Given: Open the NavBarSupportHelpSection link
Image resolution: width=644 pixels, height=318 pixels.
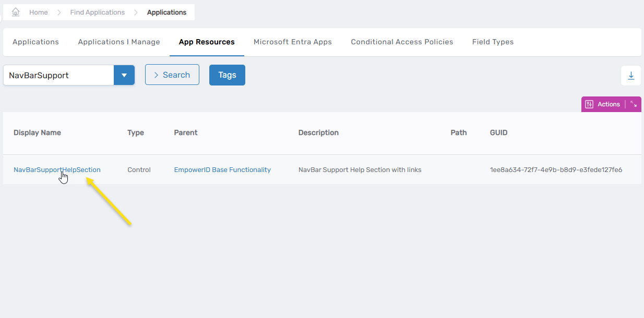Looking at the screenshot, I should [57, 169].
